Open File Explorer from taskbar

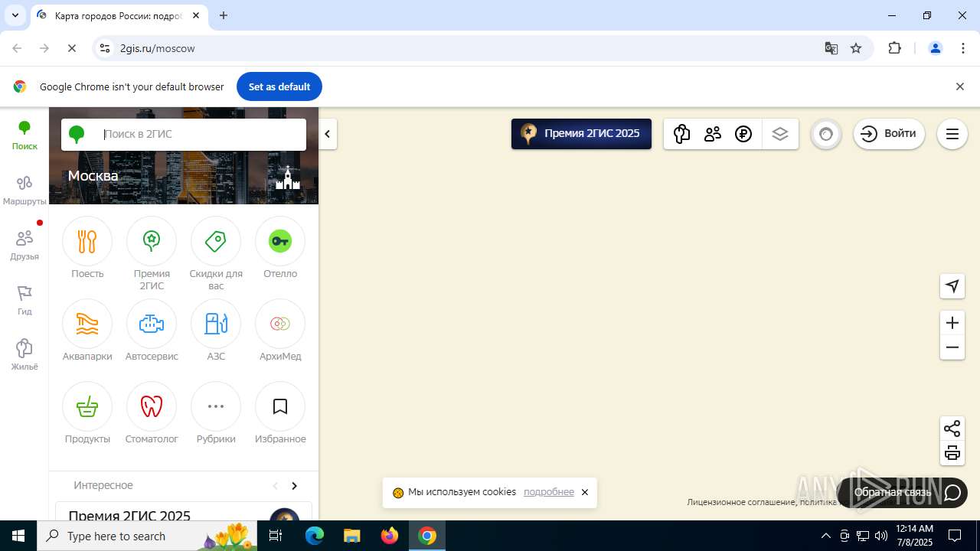click(352, 536)
